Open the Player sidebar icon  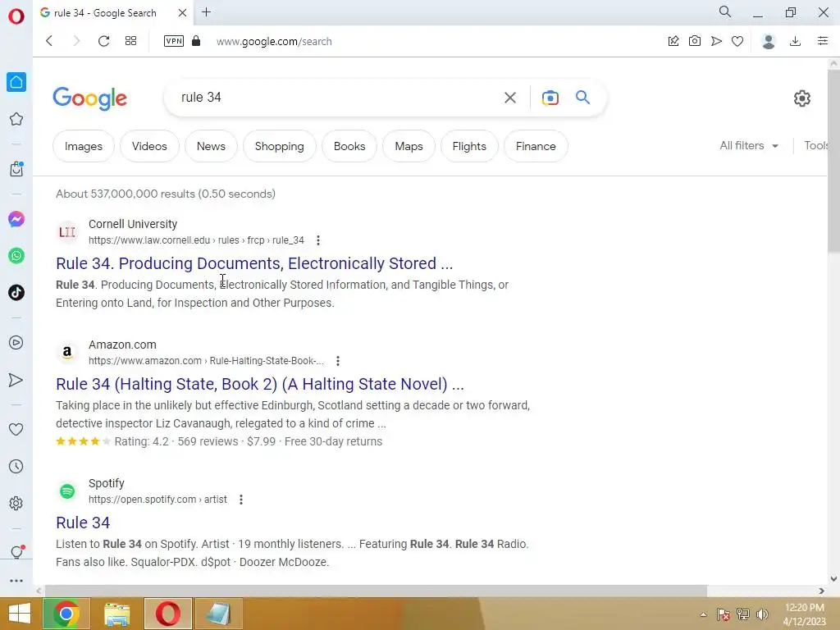[16, 342]
